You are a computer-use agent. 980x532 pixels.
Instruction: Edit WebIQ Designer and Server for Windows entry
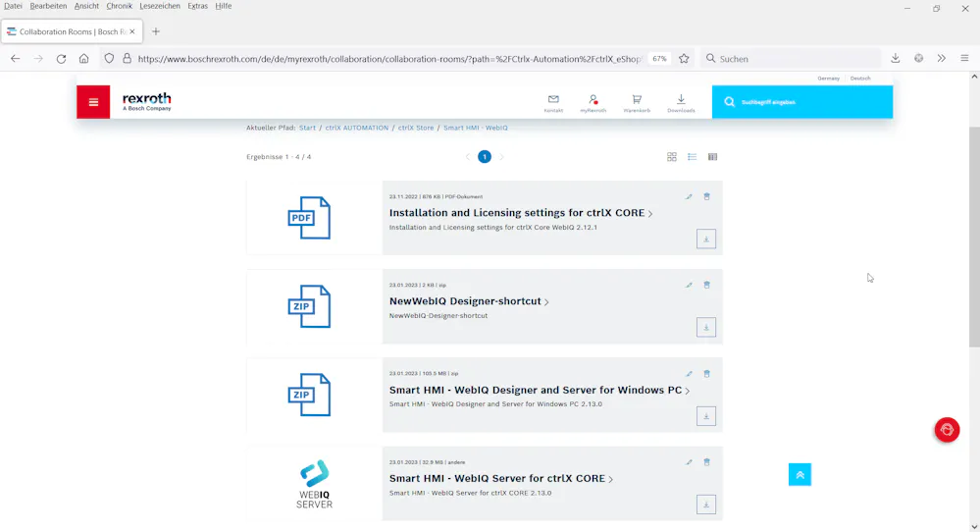tap(689, 374)
